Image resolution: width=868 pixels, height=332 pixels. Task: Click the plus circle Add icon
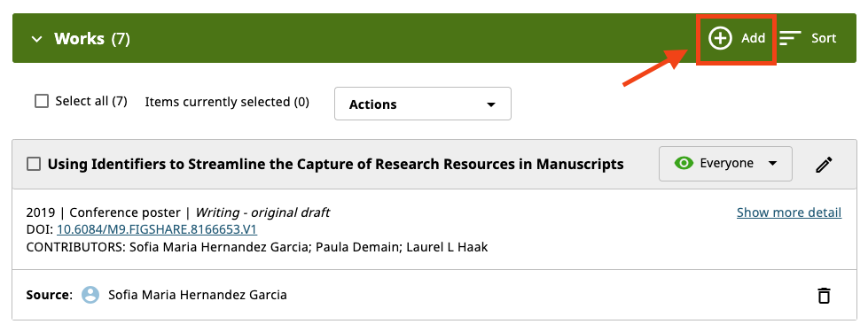click(x=720, y=38)
